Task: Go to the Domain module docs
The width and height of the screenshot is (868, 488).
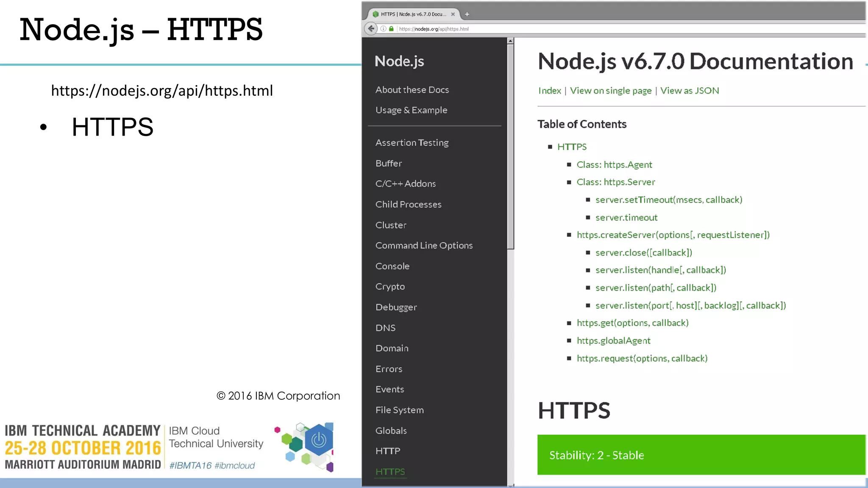Action: (x=392, y=348)
